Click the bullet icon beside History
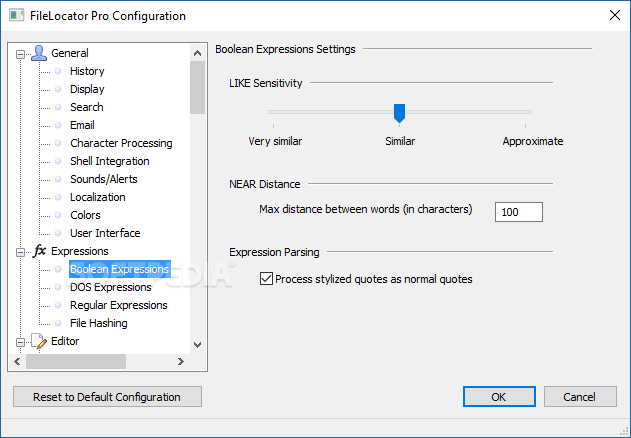 pos(58,71)
